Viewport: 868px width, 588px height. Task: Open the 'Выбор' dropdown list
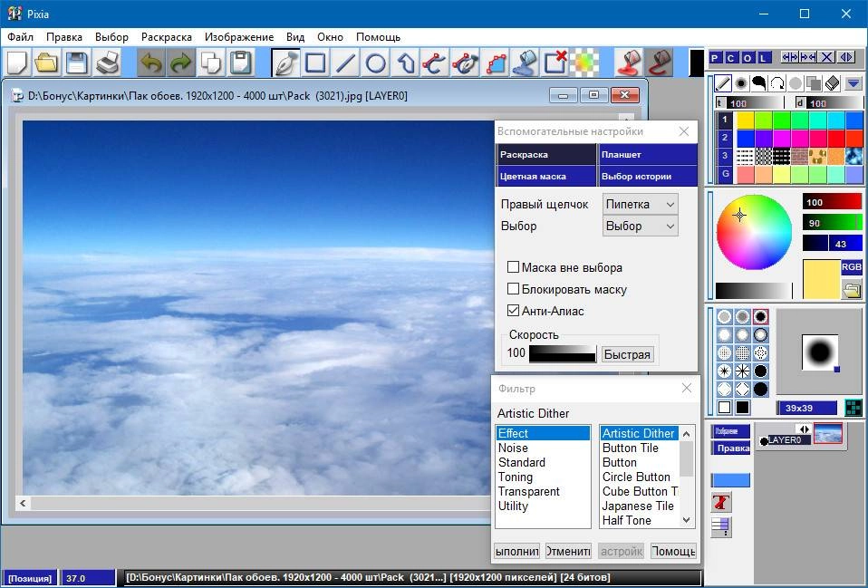640,226
